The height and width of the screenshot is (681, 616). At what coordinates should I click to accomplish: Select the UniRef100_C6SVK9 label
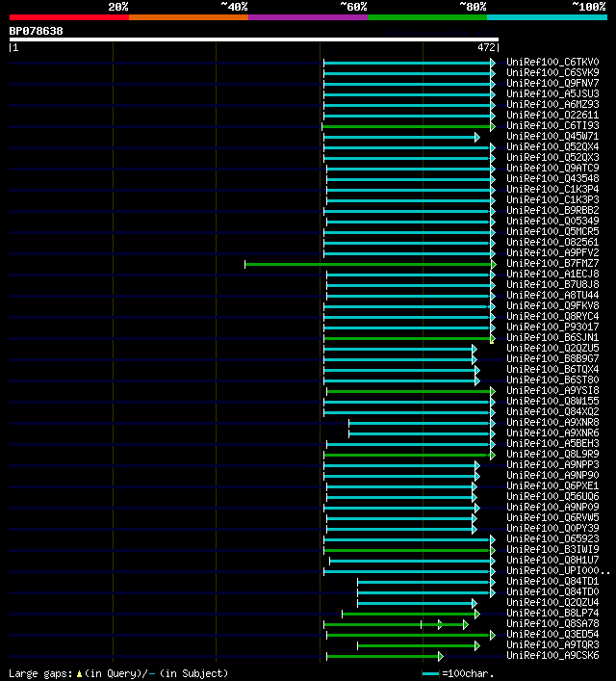552,72
